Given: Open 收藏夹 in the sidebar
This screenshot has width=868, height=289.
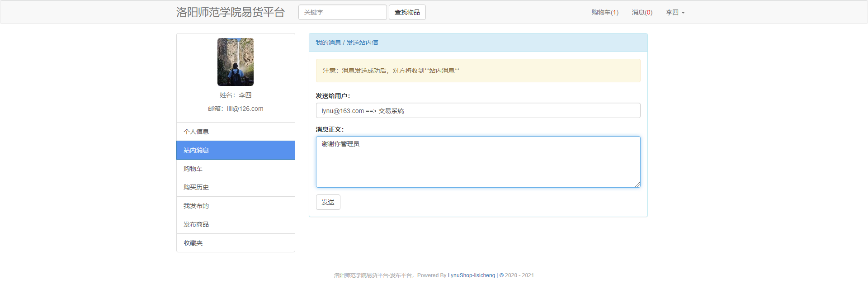Looking at the screenshot, I should pos(236,243).
